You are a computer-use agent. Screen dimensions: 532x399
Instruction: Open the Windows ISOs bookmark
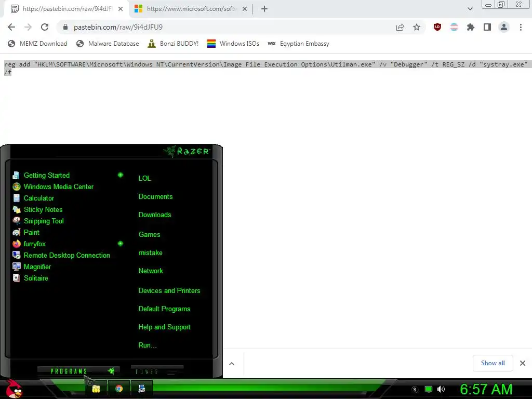tap(233, 44)
